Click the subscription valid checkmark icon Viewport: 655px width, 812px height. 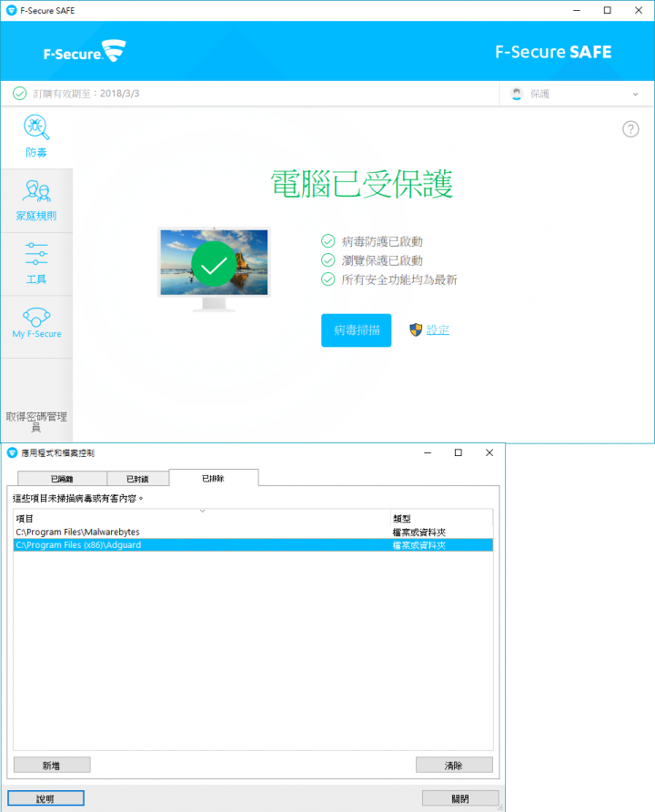point(20,93)
